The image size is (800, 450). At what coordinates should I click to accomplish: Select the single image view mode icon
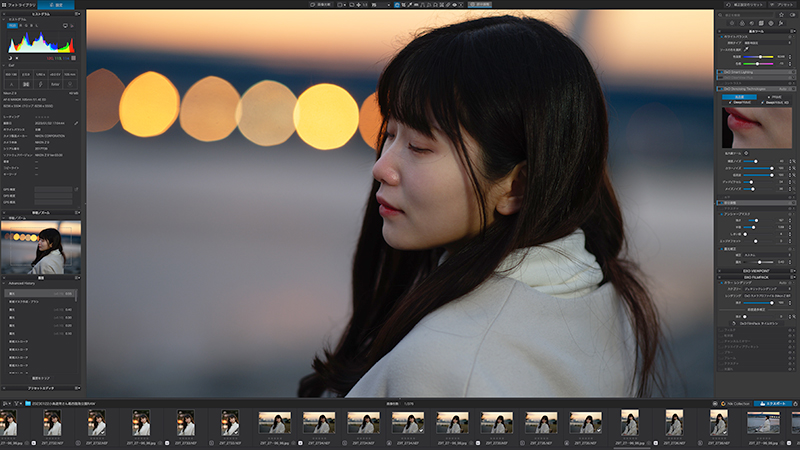pos(340,5)
